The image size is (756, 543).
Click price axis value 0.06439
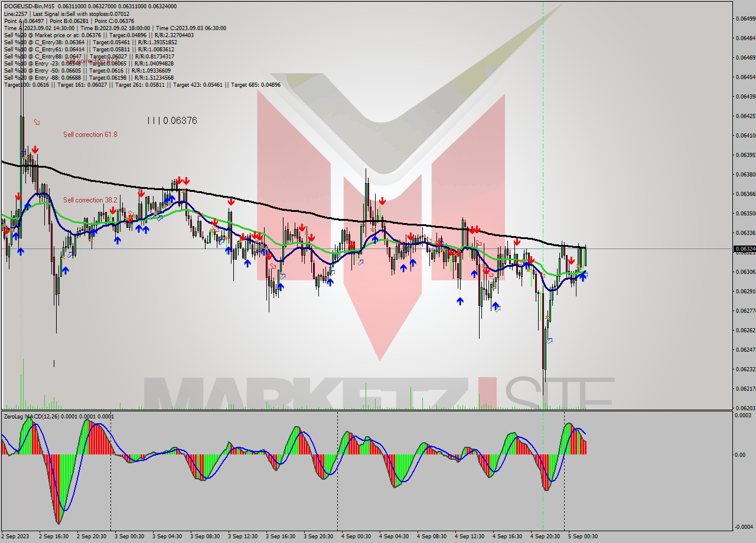745,96
